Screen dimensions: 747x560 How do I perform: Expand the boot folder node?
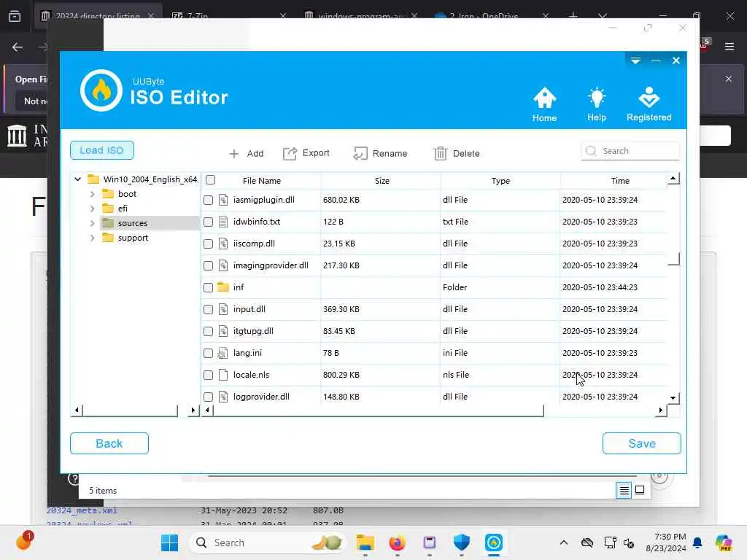[x=93, y=194]
